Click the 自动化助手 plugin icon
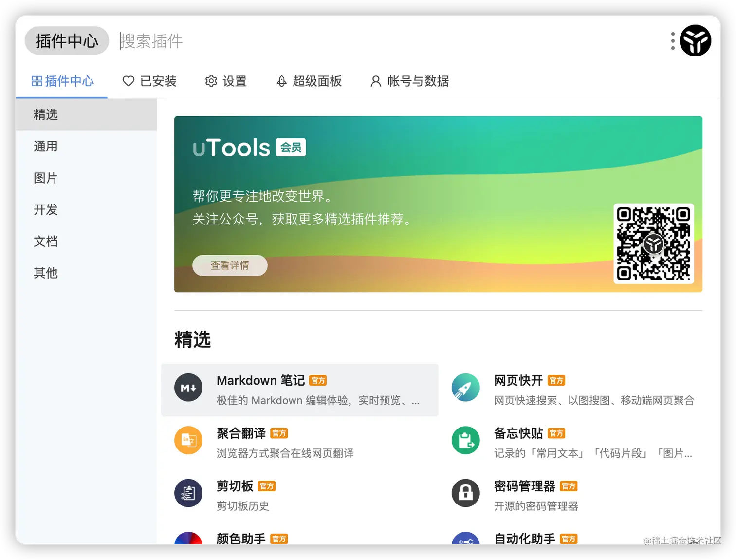 (x=465, y=541)
